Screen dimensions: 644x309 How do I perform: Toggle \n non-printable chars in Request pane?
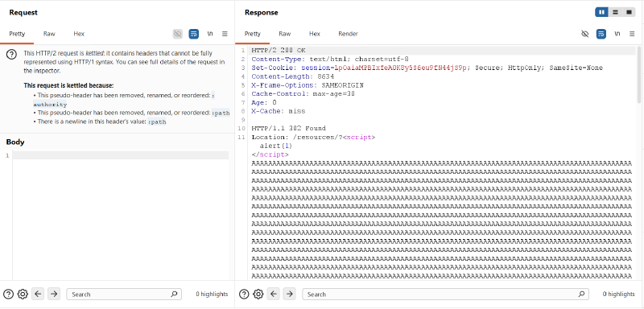(210, 34)
